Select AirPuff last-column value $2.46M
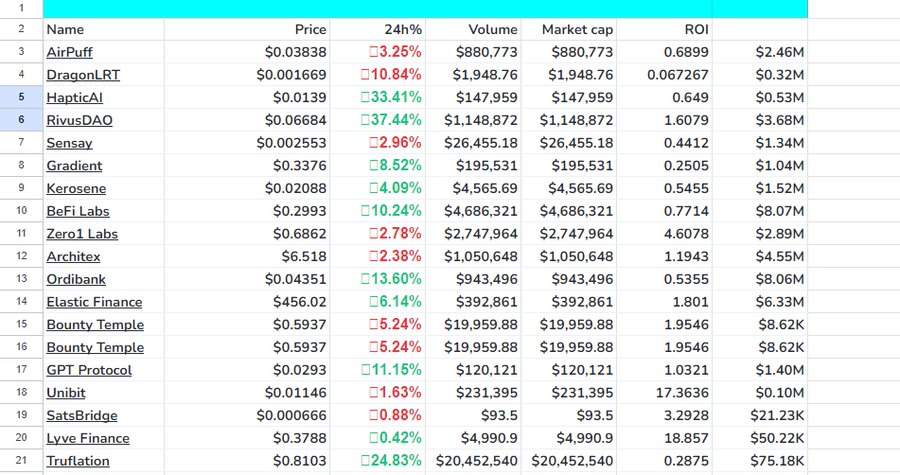Image resolution: width=900 pixels, height=475 pixels. click(760, 52)
